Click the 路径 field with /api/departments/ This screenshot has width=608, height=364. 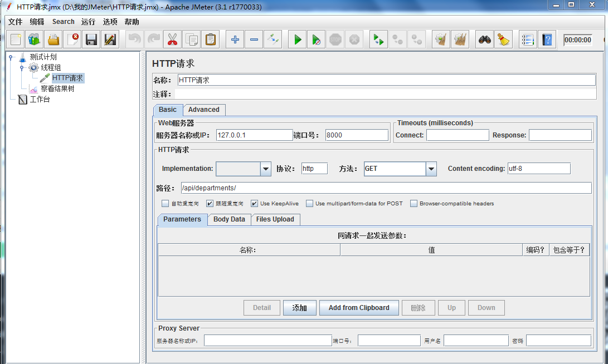pyautogui.click(x=386, y=188)
